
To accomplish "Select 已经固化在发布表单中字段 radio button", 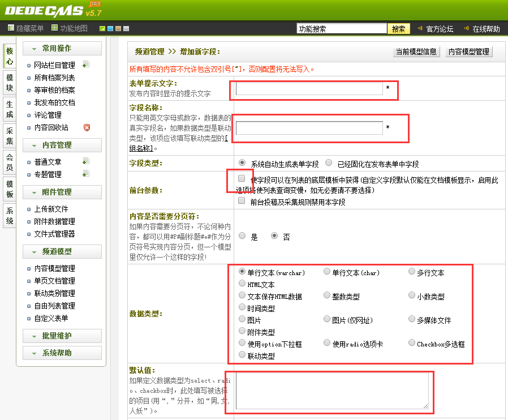I will click(x=329, y=163).
